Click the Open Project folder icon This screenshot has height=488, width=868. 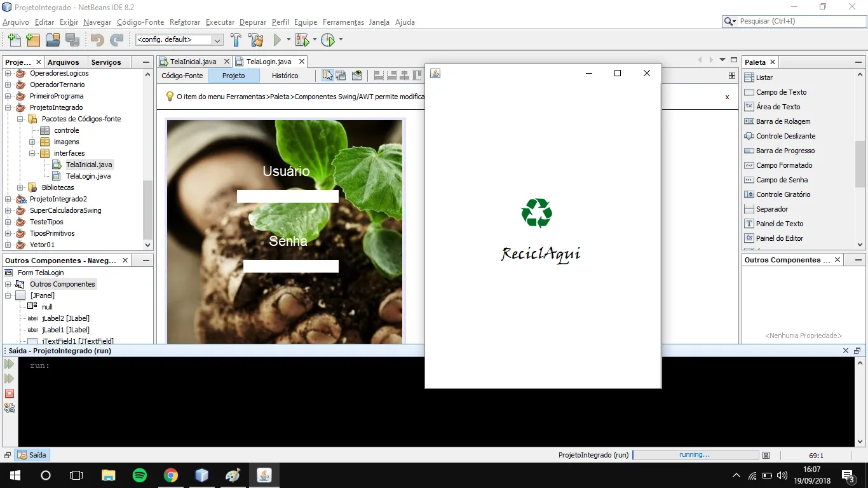tap(52, 40)
